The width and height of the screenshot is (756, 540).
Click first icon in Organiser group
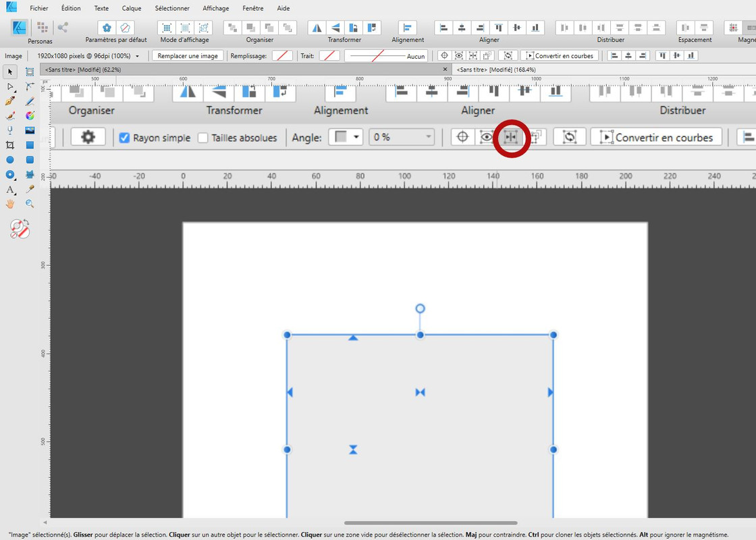(232, 28)
